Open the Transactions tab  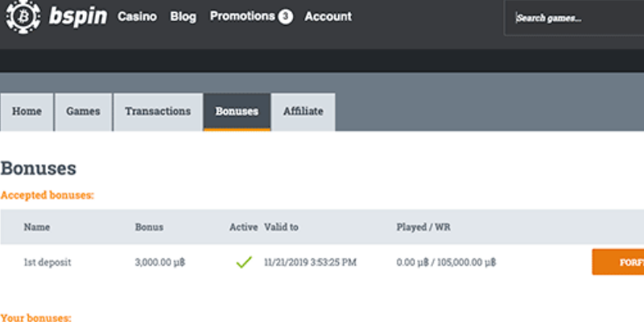[158, 112]
